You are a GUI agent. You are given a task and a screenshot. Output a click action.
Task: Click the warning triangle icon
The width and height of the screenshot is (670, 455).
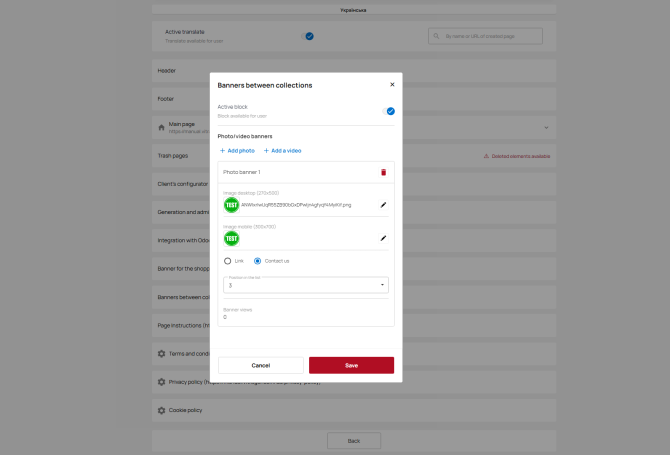point(486,156)
